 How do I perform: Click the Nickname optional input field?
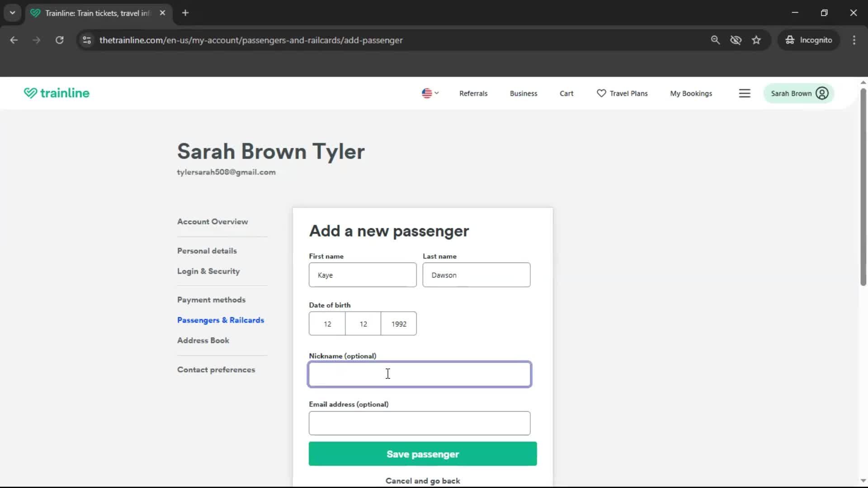tap(420, 374)
